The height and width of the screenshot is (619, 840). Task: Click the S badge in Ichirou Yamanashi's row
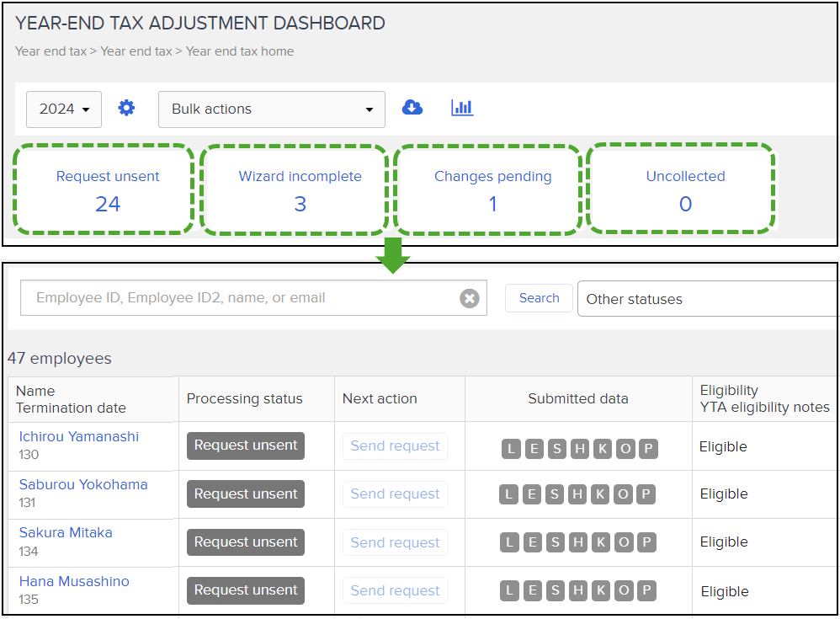(x=557, y=449)
